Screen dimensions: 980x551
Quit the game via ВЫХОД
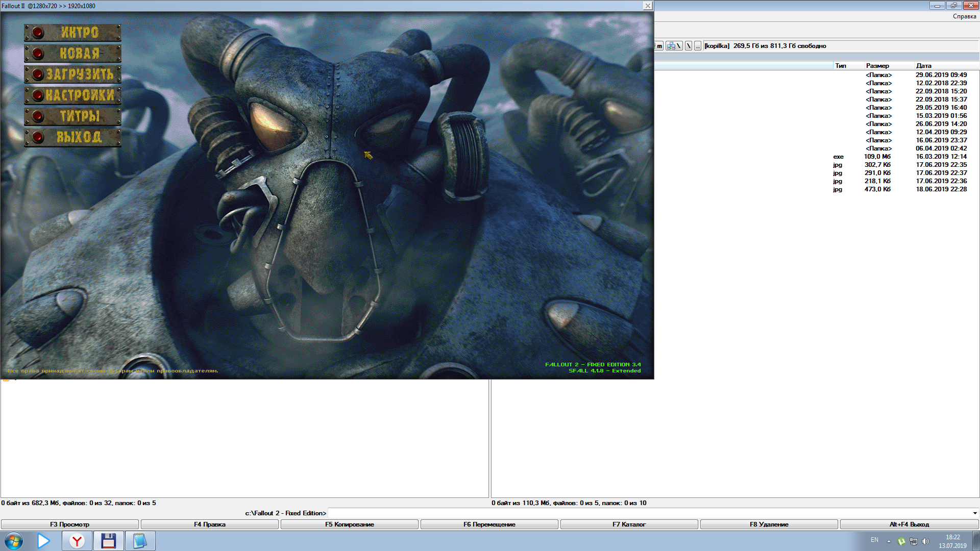point(72,137)
